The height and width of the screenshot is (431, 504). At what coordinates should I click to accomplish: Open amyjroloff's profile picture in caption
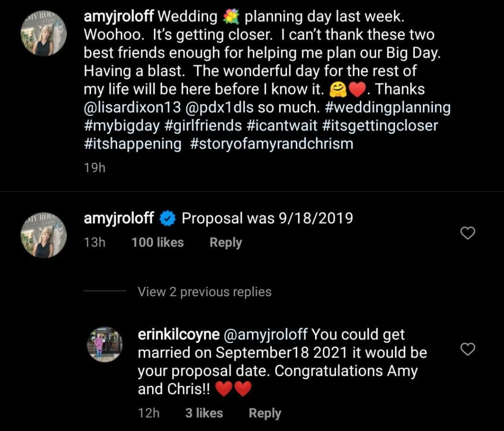(43, 35)
